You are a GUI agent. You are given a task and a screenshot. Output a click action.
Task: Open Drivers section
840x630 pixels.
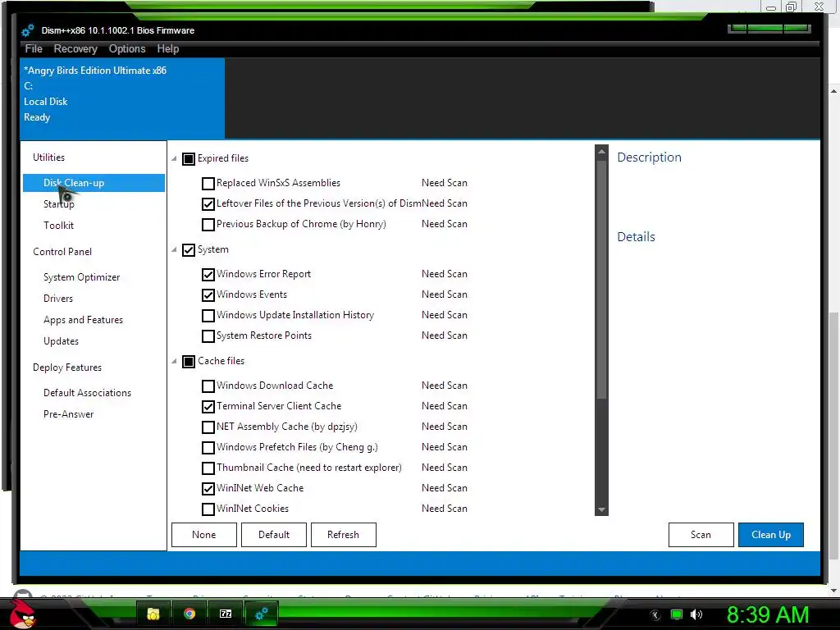[x=58, y=299]
